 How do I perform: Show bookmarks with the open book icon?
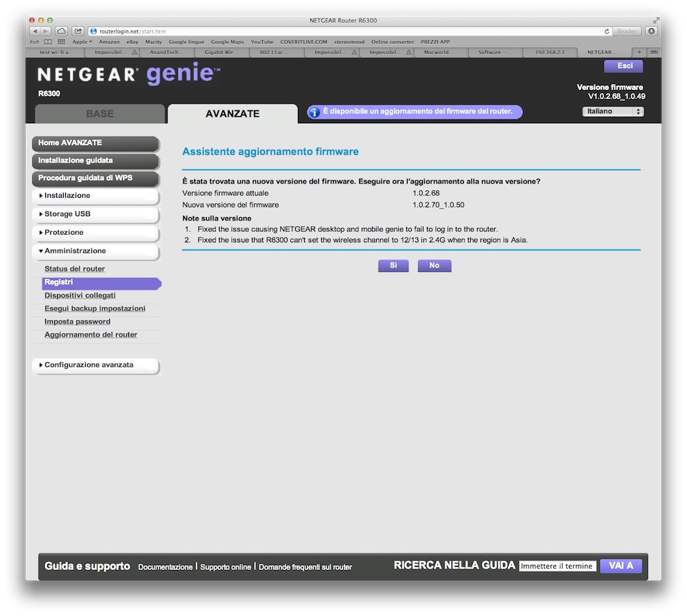tap(48, 42)
